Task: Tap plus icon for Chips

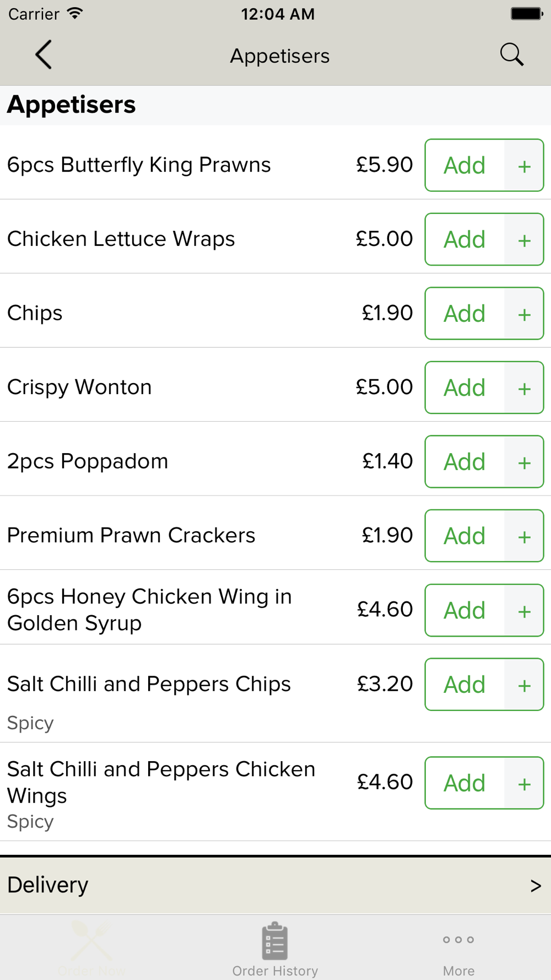Action: tap(524, 314)
